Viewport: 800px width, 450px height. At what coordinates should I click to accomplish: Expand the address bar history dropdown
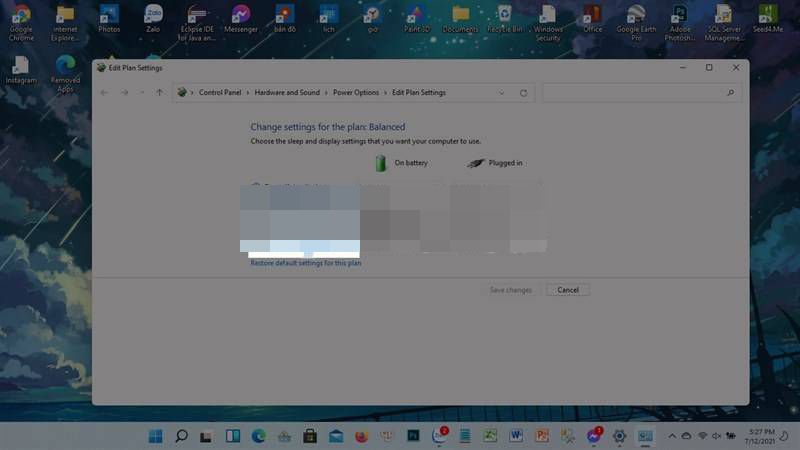click(x=502, y=93)
